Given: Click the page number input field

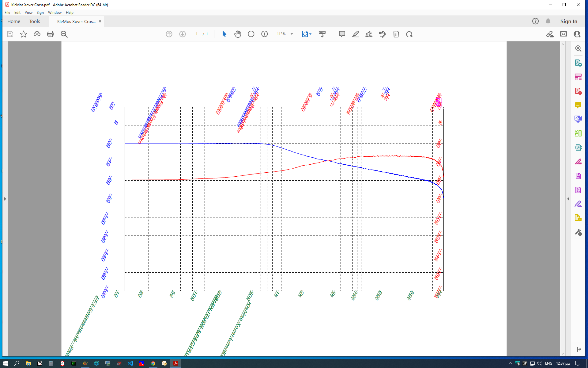Looking at the screenshot, I should point(197,34).
